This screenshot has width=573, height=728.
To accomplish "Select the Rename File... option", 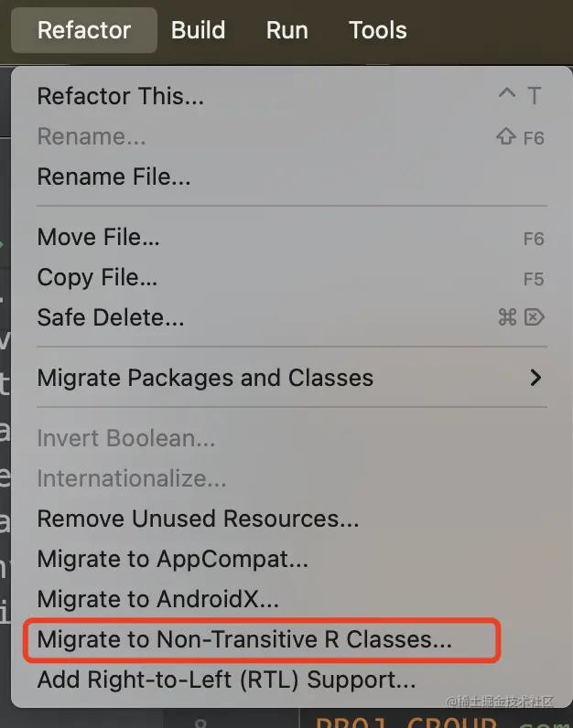I will click(x=292, y=177).
